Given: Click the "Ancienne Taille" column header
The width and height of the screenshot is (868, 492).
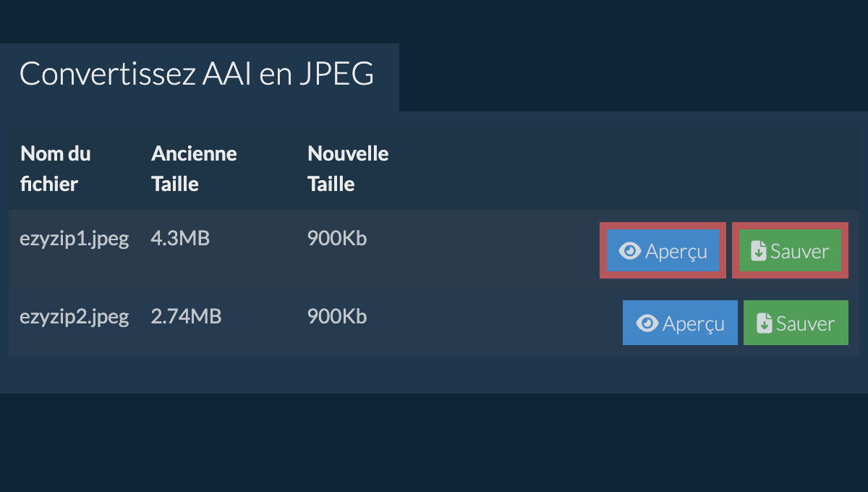Looking at the screenshot, I should point(193,169).
